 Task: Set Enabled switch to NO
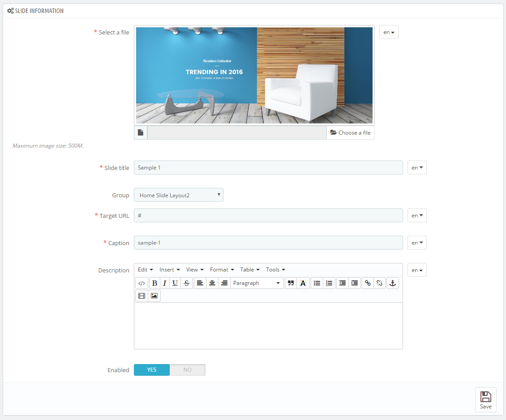coord(188,370)
